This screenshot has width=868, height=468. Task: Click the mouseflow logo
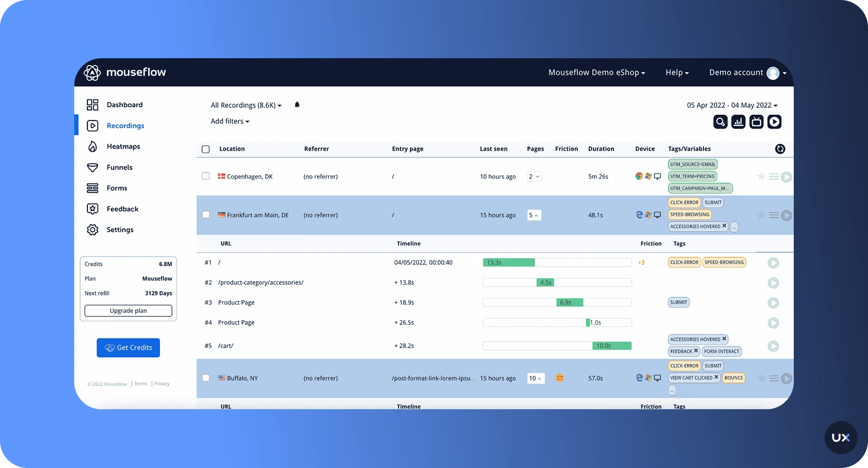(125, 72)
